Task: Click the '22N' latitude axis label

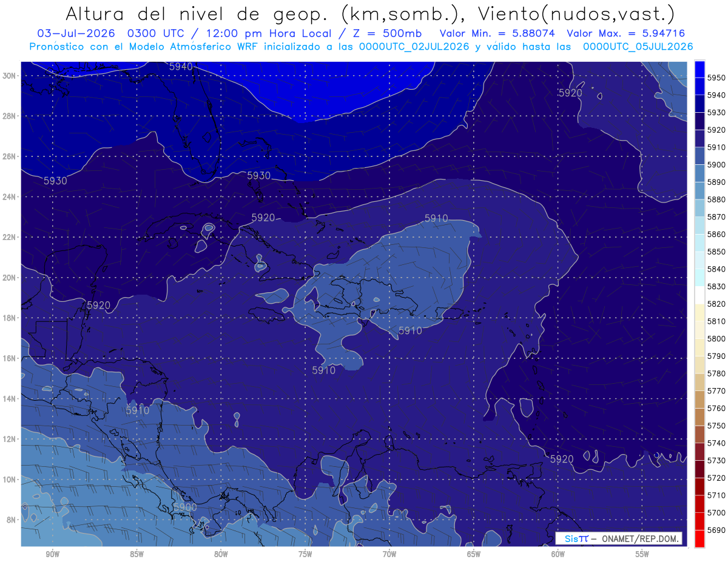Action: [10, 237]
